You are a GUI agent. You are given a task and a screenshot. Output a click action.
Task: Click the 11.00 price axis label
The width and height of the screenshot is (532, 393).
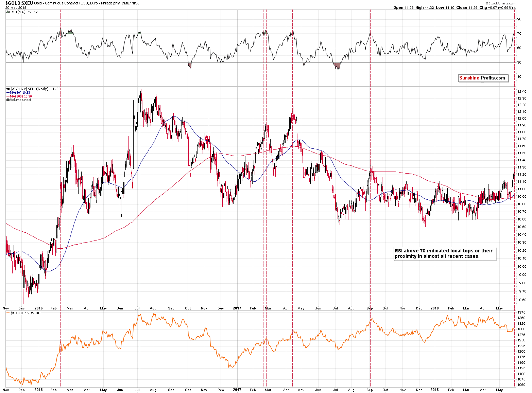[x=521, y=189]
